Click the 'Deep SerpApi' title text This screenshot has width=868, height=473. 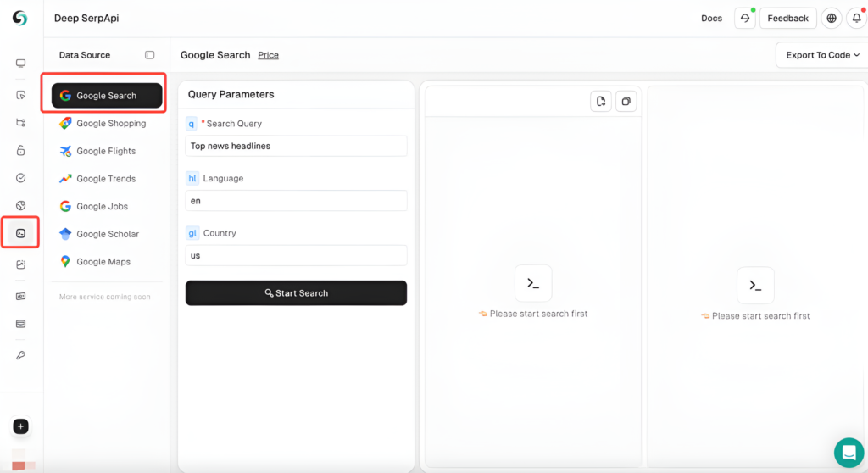pyautogui.click(x=86, y=19)
